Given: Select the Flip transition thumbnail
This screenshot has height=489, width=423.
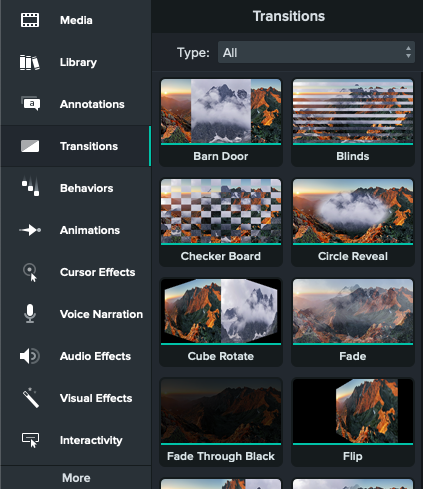Looking at the screenshot, I should point(353,411).
